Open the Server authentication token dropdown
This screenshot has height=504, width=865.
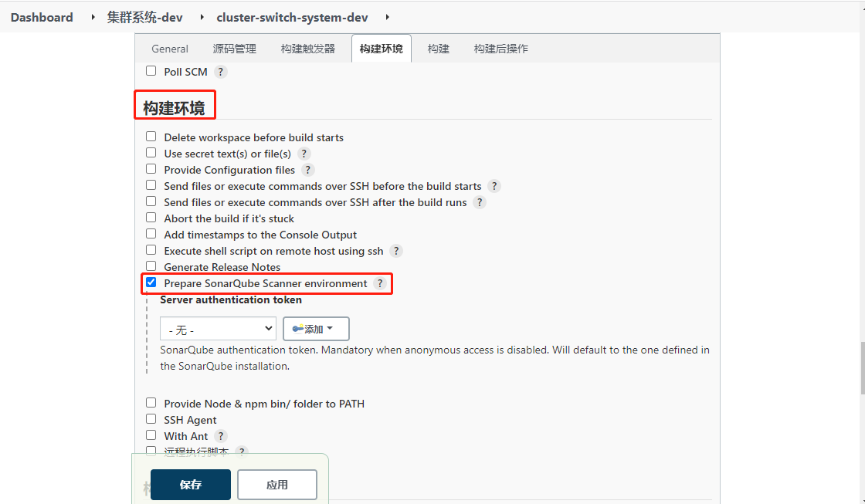pos(218,329)
